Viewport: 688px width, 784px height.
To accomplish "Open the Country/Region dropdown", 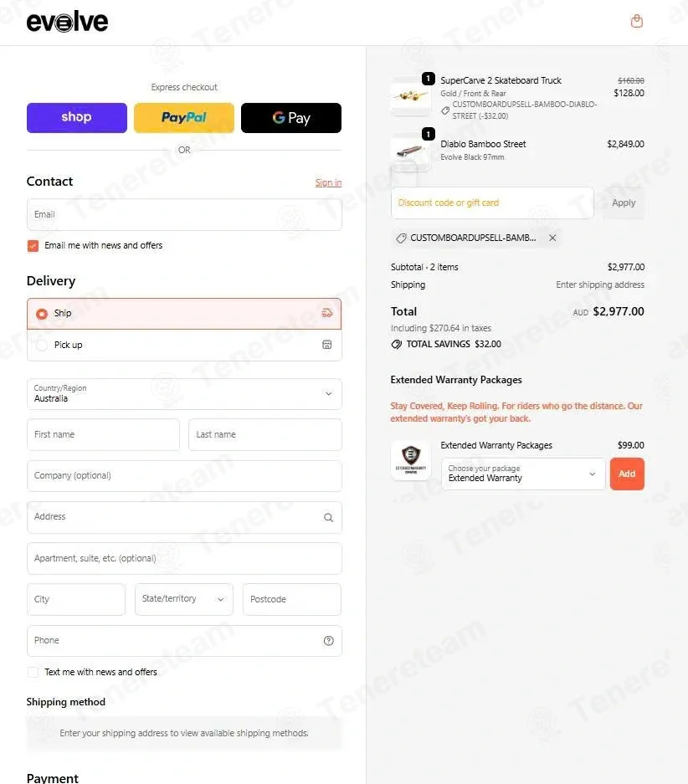I will tap(184, 394).
